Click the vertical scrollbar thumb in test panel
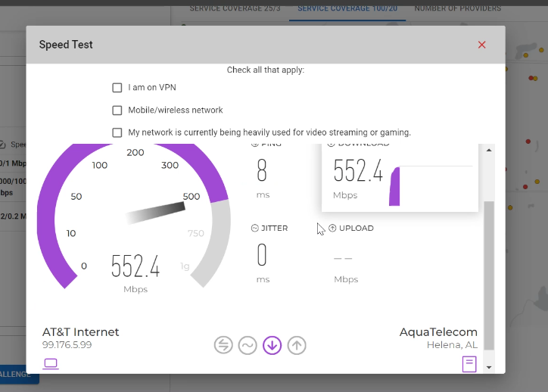The image size is (548, 392). 489,275
